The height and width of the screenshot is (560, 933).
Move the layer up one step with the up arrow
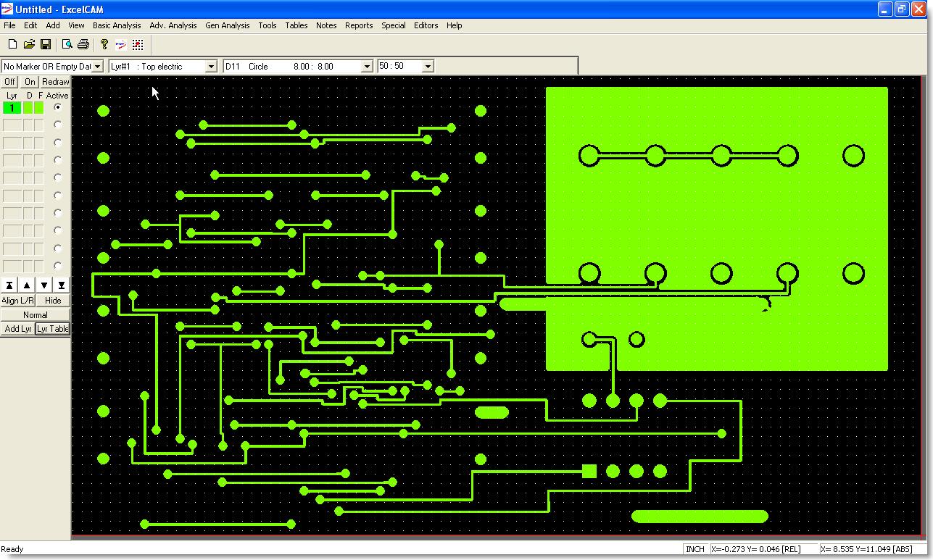point(27,285)
